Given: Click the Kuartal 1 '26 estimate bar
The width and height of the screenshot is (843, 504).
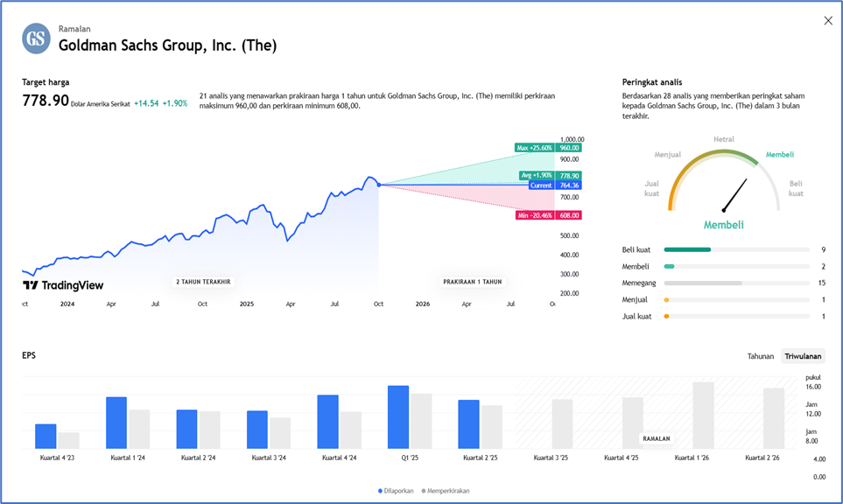Looking at the screenshot, I should (703, 416).
